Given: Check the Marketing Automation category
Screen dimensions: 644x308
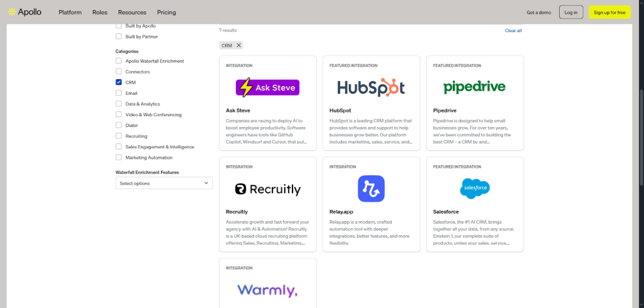Looking at the screenshot, I should coord(119,157).
